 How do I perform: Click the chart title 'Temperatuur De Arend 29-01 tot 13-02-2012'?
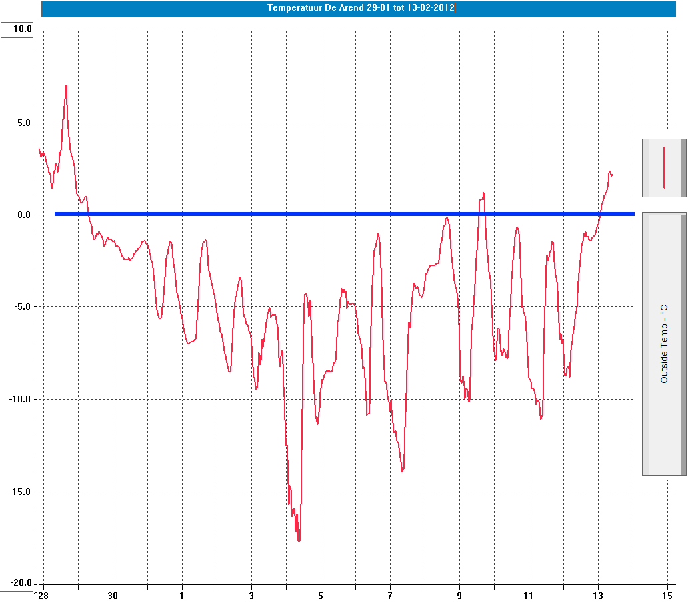click(x=361, y=7)
